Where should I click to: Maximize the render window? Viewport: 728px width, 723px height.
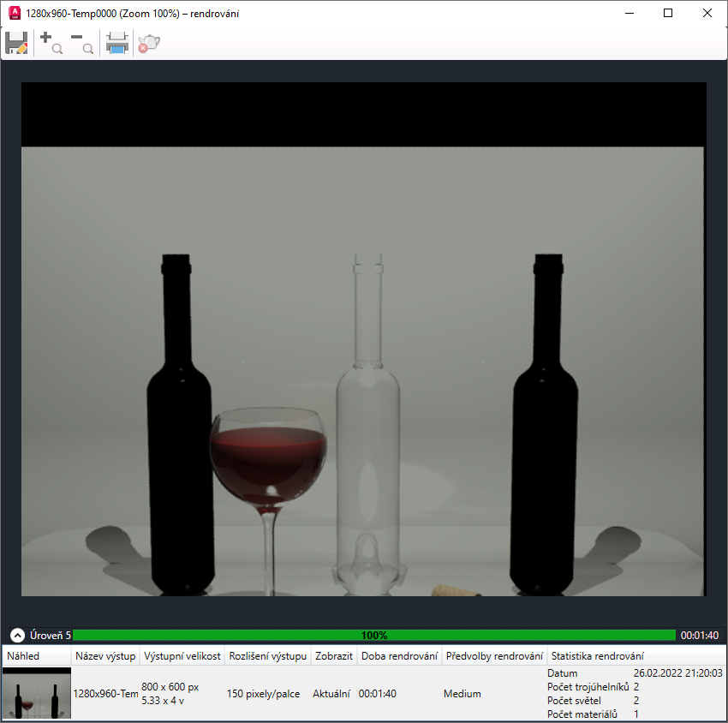coord(668,13)
